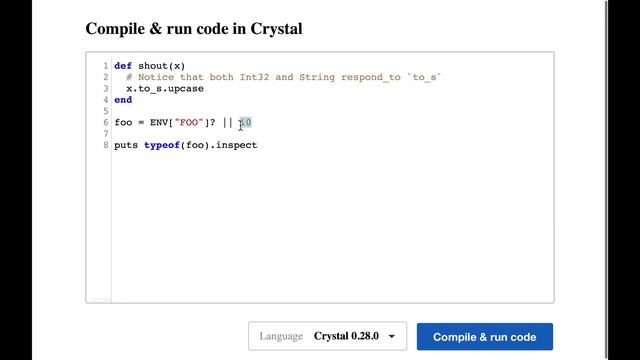This screenshot has width=640, height=360.
Task: Click the page's vertical scrollbar on the right
Action: tap(606, 180)
